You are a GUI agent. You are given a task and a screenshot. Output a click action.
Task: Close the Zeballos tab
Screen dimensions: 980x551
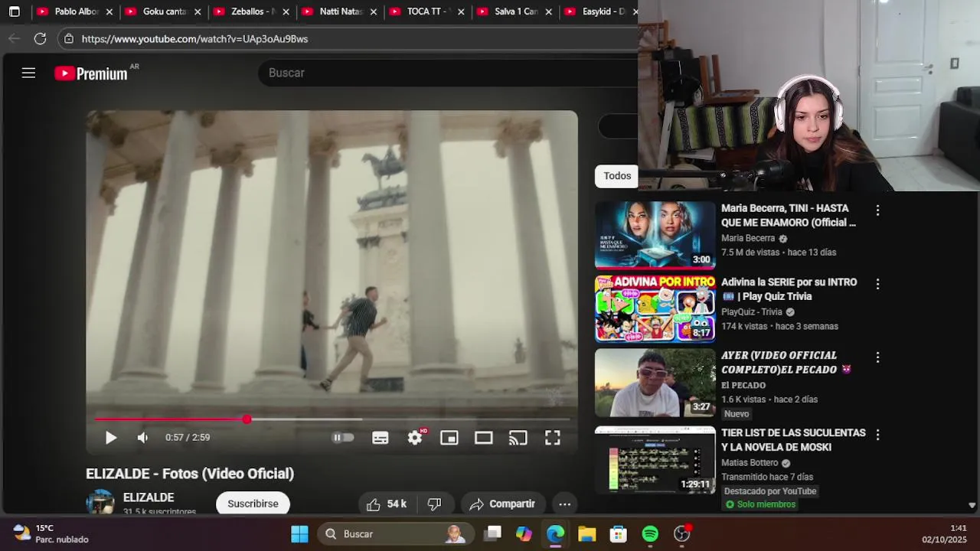[286, 12]
